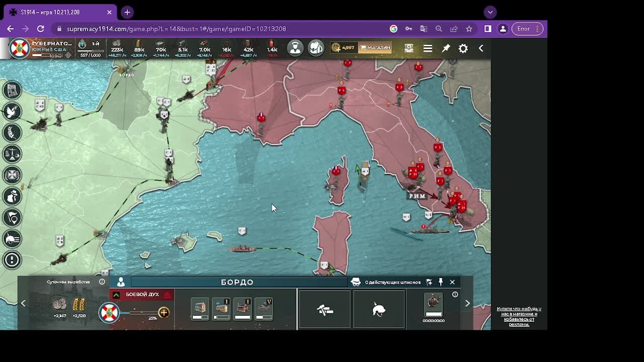Click the 16k resource counter
644x362 pixels.
point(226,49)
